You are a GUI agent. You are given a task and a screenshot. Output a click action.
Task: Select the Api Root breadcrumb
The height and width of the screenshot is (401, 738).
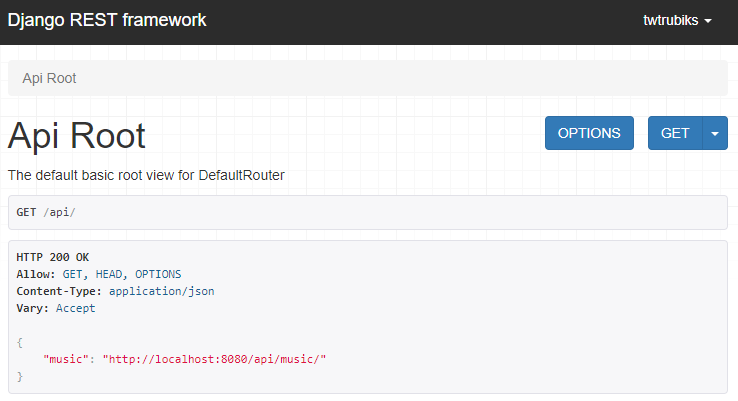(x=49, y=78)
